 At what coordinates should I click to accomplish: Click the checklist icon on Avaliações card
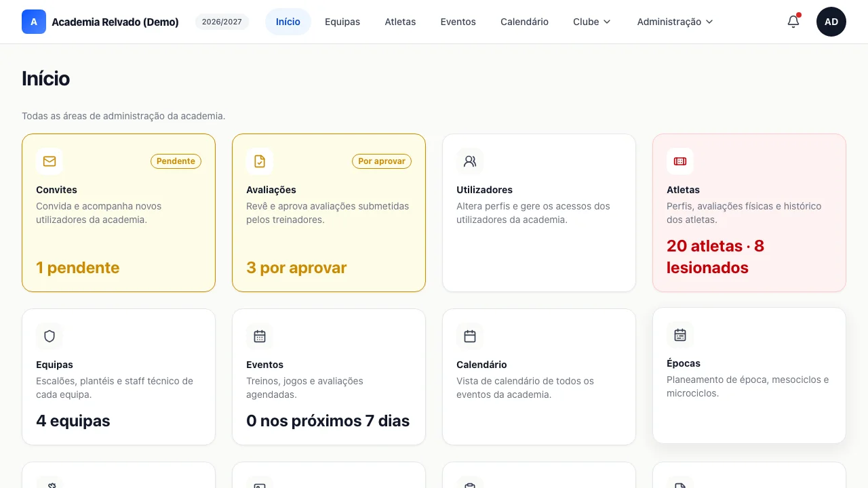pos(260,161)
